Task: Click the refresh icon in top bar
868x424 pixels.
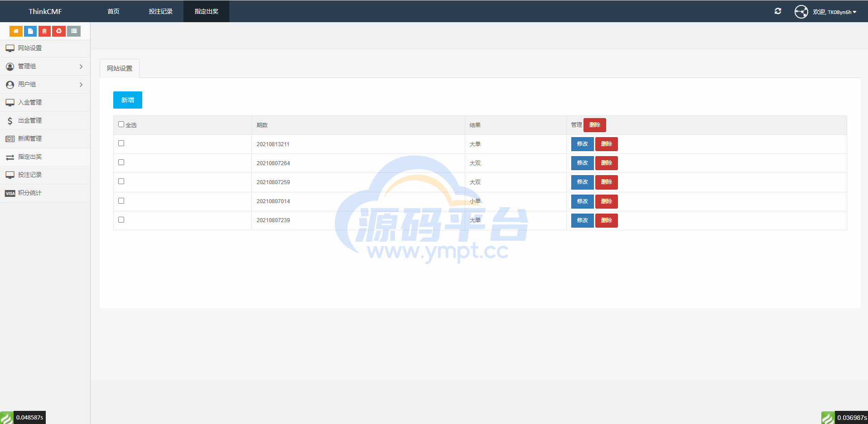Action: pos(778,11)
